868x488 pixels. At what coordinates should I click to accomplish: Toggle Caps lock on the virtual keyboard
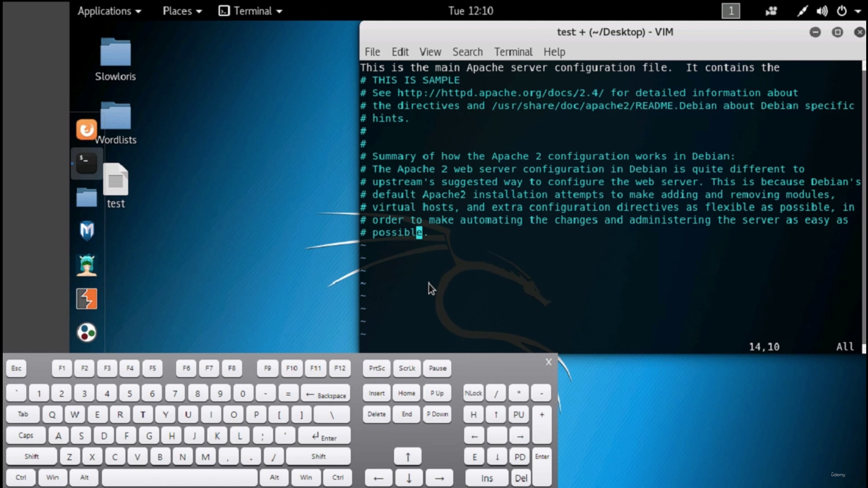[x=26, y=435]
